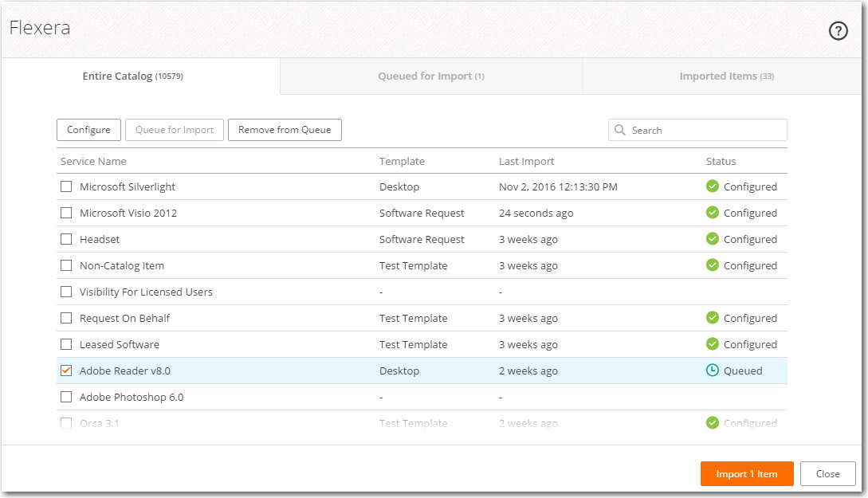Click into the Search field

pos(705,131)
